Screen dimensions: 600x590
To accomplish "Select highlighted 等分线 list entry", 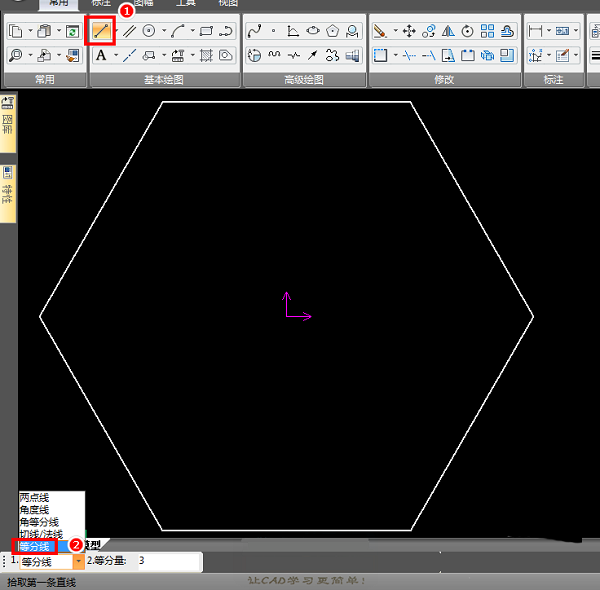I will 35,547.
